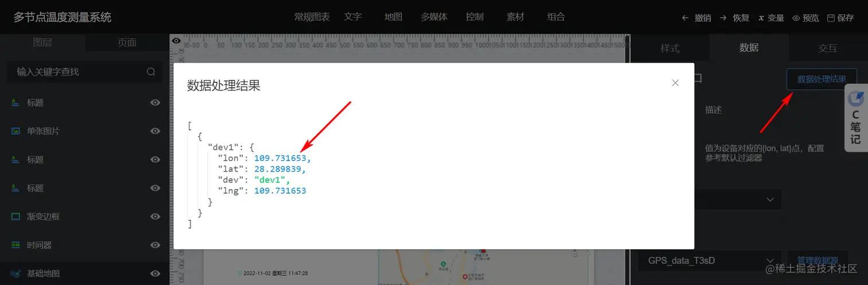Open the 常规图表 menu
This screenshot has height=285, width=868.
pyautogui.click(x=312, y=17)
